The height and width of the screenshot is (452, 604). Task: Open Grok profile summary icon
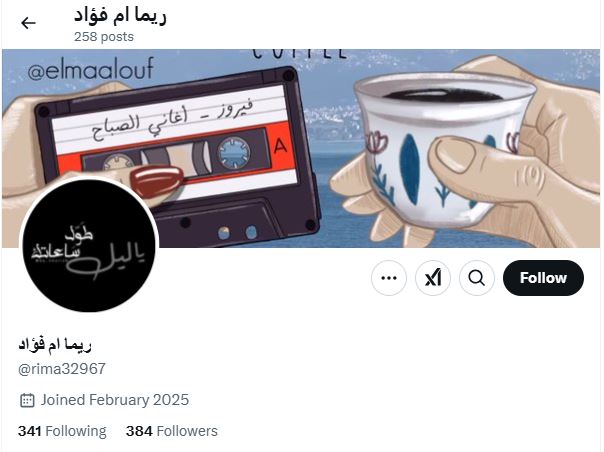tap(433, 278)
